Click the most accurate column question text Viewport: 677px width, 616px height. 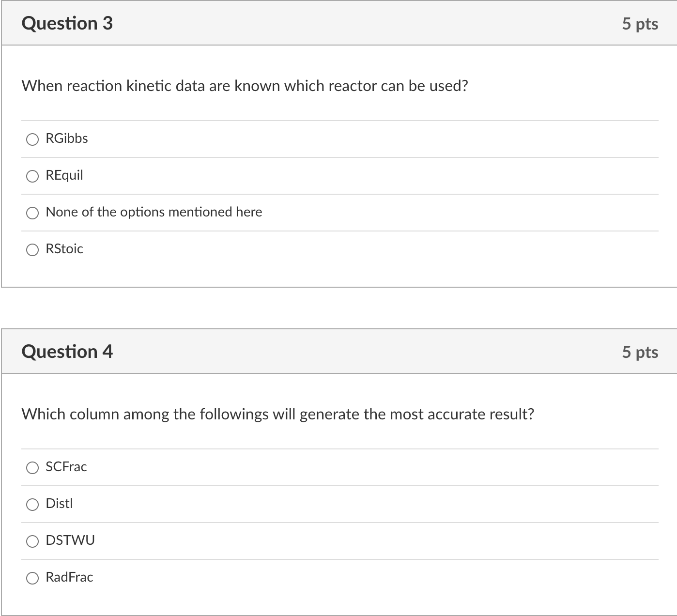coord(277,414)
